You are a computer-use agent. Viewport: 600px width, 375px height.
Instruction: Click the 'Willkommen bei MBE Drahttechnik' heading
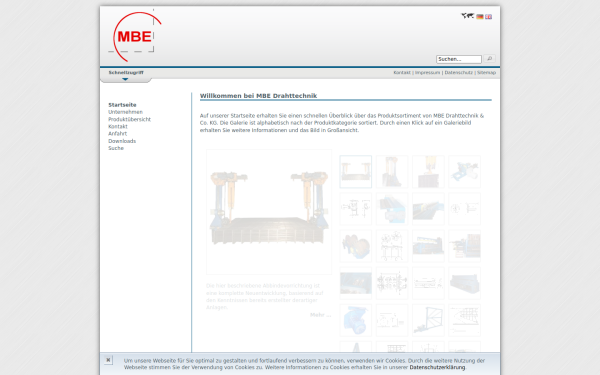(x=258, y=96)
